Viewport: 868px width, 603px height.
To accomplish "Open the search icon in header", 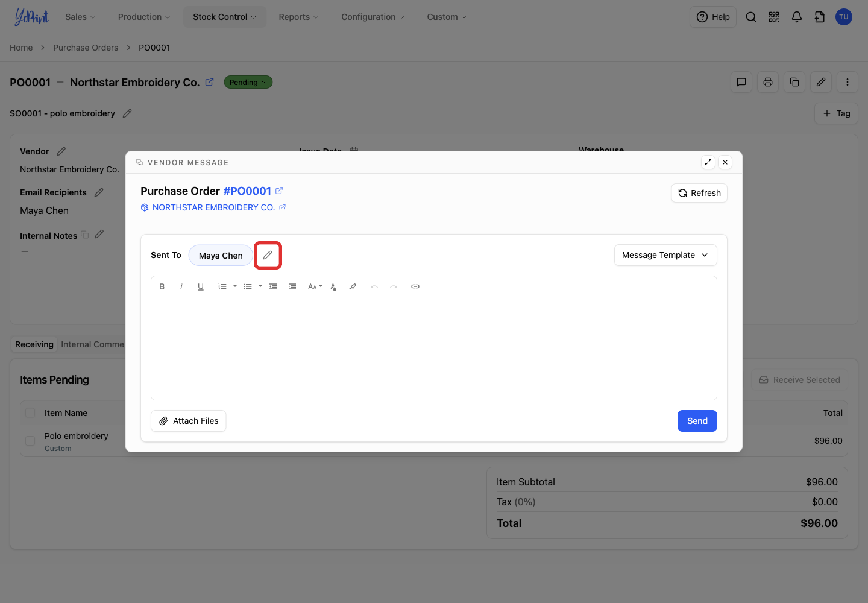I will (x=751, y=17).
